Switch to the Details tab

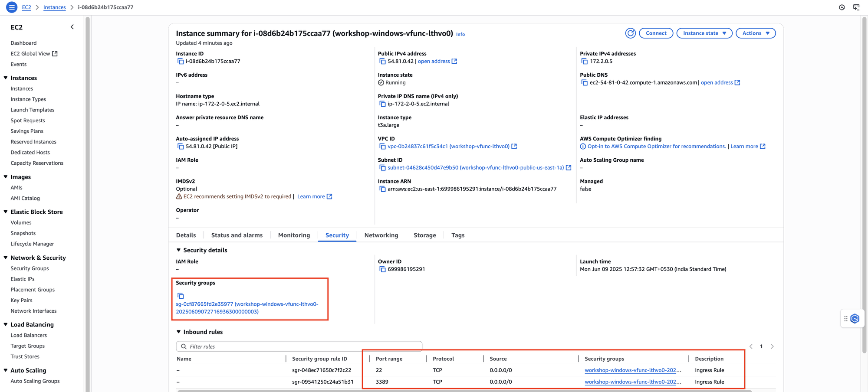[x=186, y=235]
